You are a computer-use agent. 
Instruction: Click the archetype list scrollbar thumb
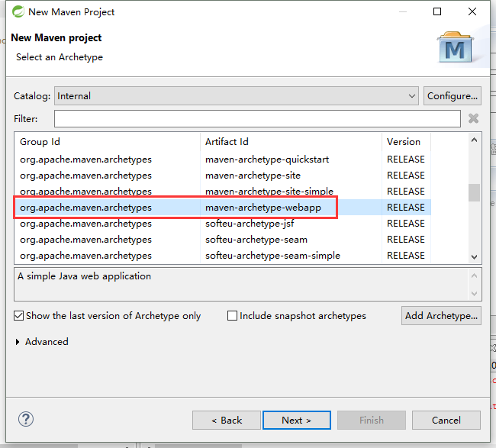(474, 192)
